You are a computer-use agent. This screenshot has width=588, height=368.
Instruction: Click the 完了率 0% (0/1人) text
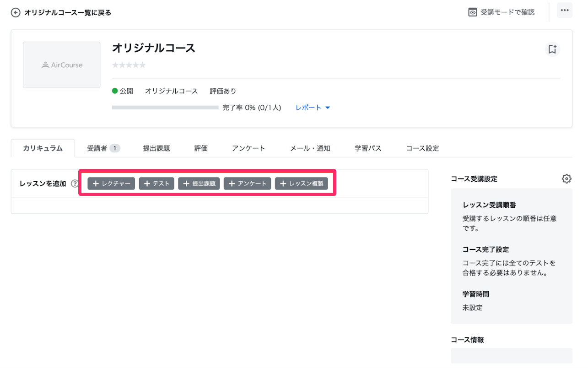point(252,108)
